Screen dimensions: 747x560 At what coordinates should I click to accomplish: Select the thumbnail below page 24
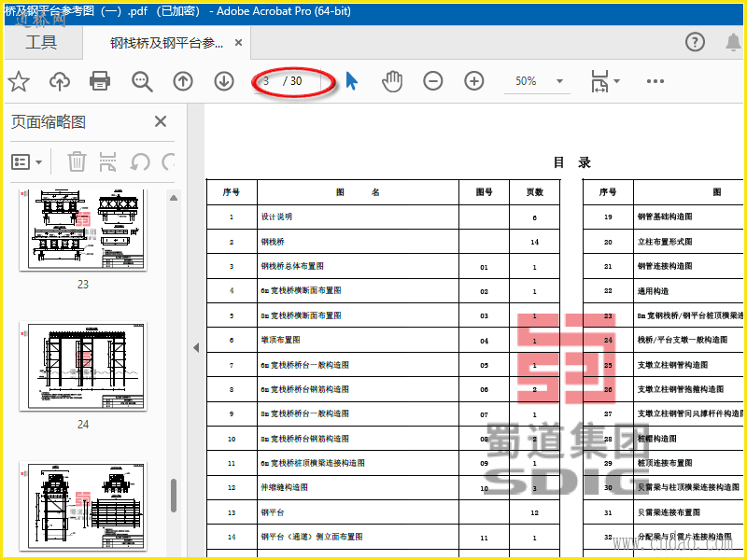(83, 506)
